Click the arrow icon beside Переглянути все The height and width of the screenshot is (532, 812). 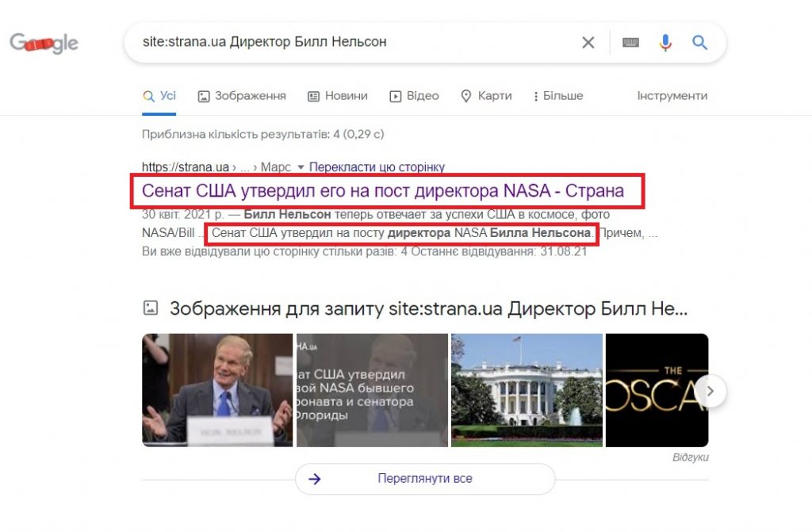[x=314, y=479]
